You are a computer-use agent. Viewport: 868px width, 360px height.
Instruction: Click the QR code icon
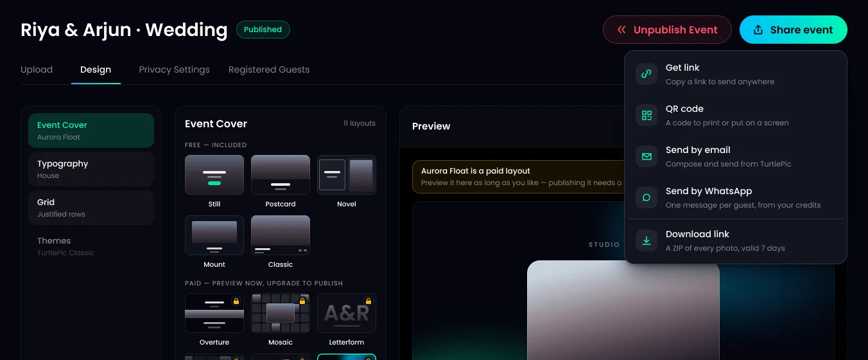click(647, 115)
